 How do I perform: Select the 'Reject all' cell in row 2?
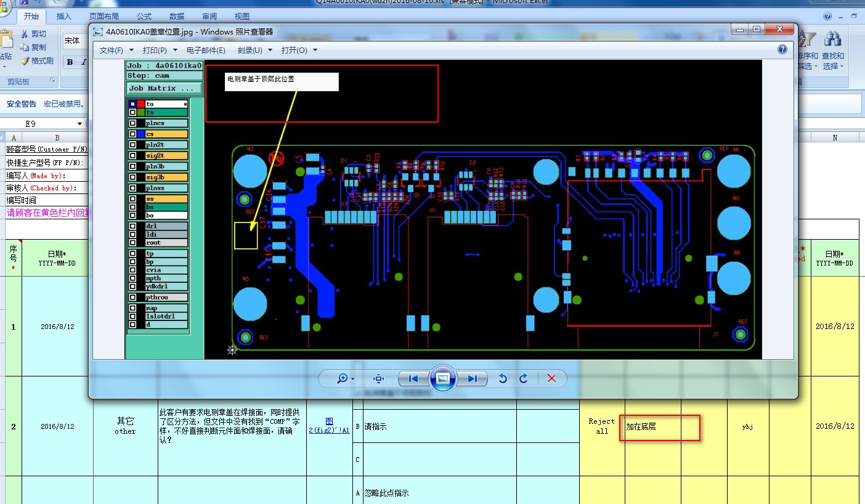point(602,426)
